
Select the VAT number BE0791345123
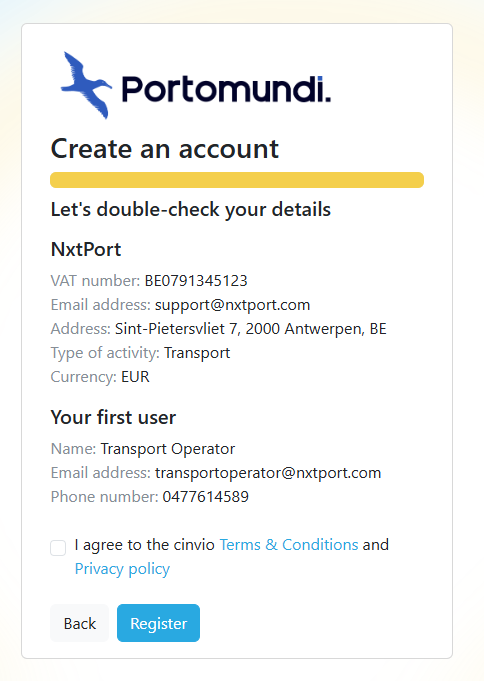(x=196, y=281)
